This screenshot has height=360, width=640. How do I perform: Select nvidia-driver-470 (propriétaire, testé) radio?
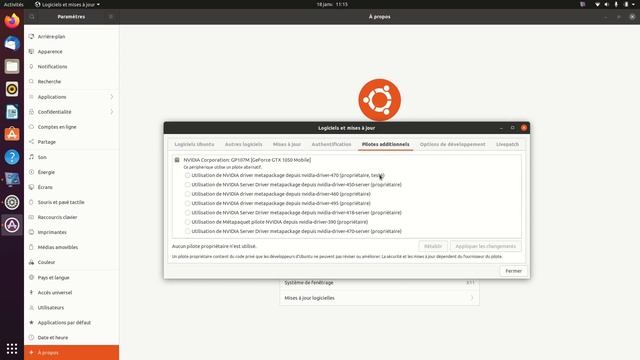[187, 176]
